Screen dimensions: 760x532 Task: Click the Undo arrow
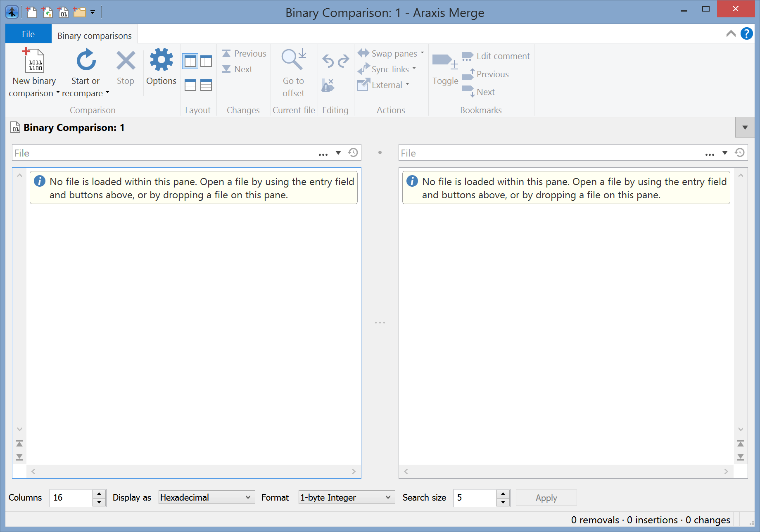coord(328,61)
